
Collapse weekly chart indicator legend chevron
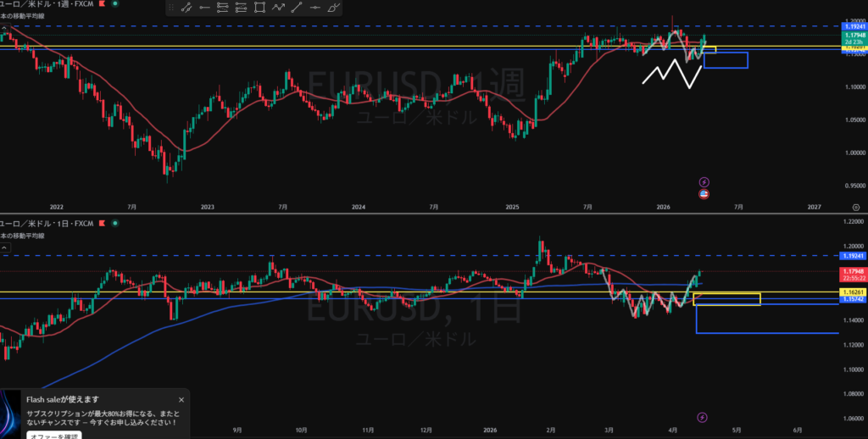click(3, 26)
